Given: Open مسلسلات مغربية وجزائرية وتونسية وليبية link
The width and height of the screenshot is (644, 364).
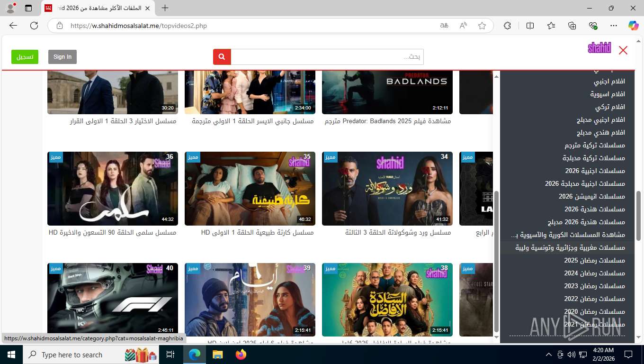Looking at the screenshot, I should 570,248.
